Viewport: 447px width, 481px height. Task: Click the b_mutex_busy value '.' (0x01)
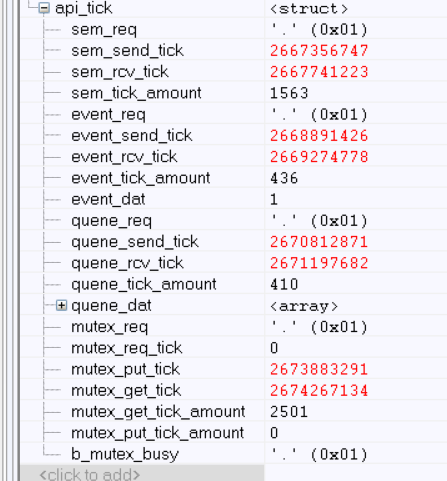coord(319,454)
